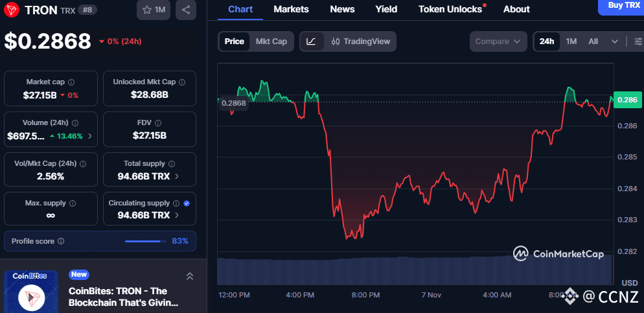The width and height of the screenshot is (644, 313).
Task: Select the 1M time range
Action: pos(571,41)
